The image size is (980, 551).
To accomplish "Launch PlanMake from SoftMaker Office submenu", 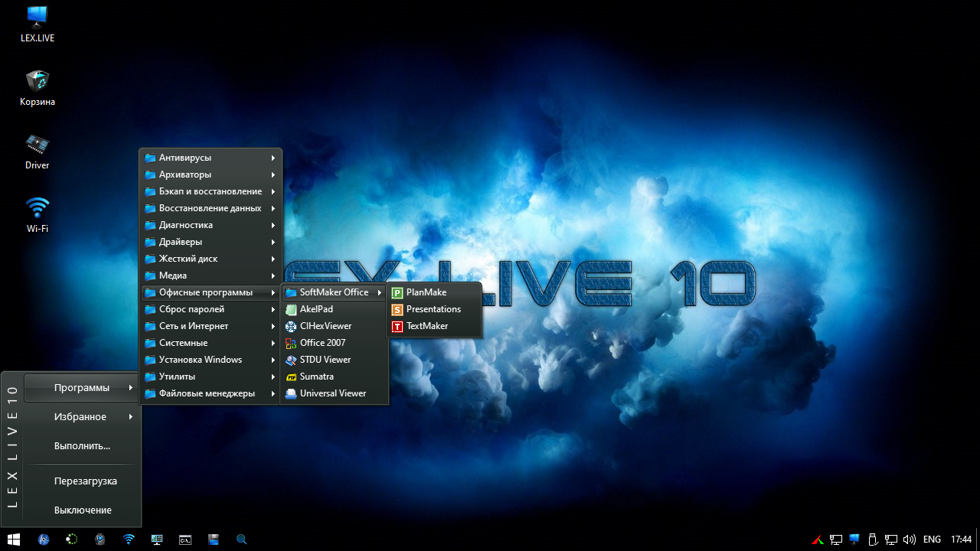I will click(x=426, y=292).
